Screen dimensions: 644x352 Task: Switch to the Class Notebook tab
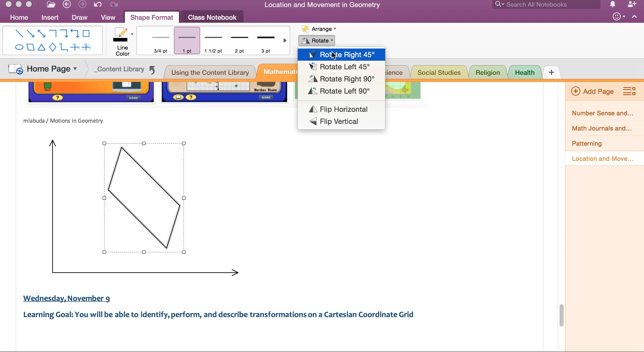(212, 17)
